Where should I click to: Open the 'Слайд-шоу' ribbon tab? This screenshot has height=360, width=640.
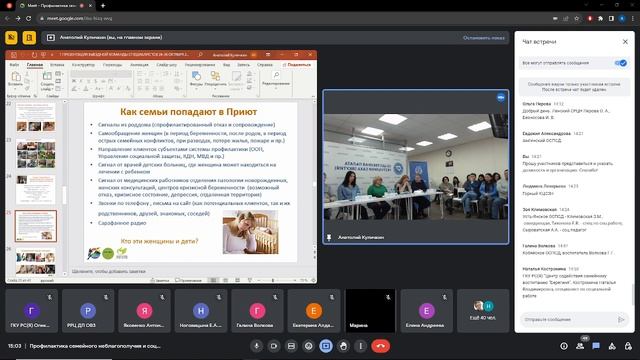(167, 65)
